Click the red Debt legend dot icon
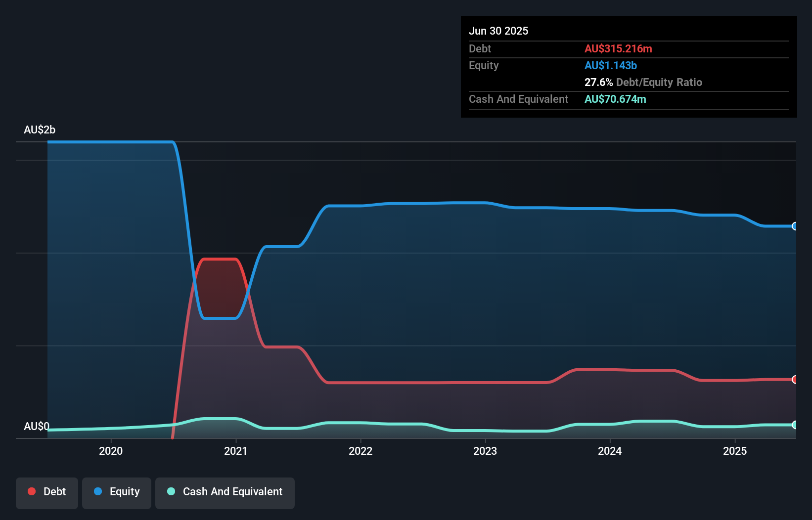Viewport: 812px width, 520px height. pos(31,491)
